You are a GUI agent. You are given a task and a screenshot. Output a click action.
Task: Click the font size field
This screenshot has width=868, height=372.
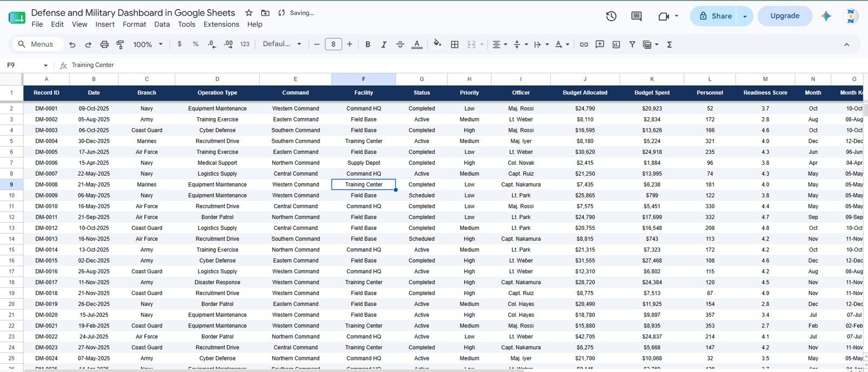(x=333, y=44)
